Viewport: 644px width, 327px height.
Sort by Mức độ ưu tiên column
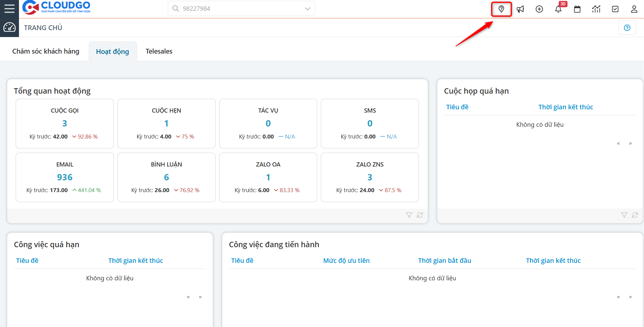click(x=346, y=261)
